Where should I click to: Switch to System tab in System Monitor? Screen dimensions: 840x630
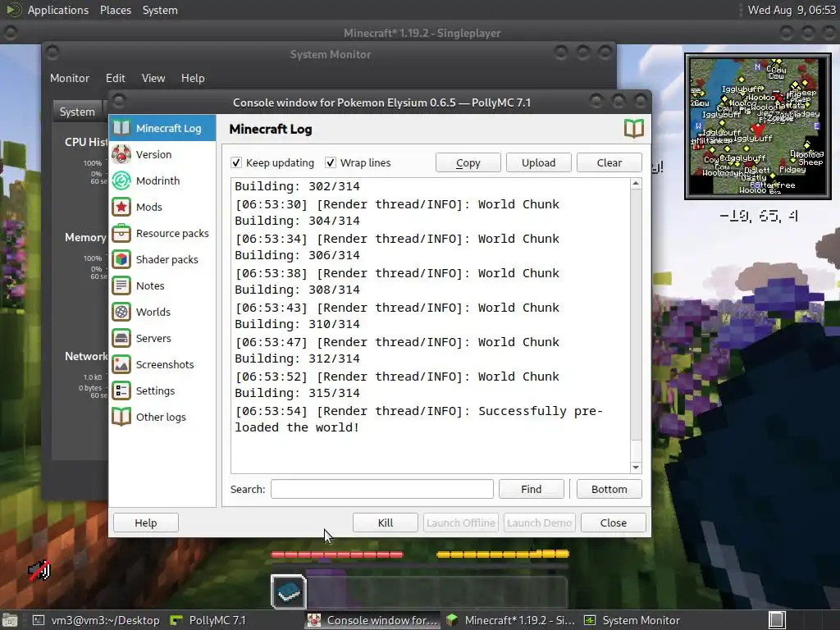(x=77, y=112)
